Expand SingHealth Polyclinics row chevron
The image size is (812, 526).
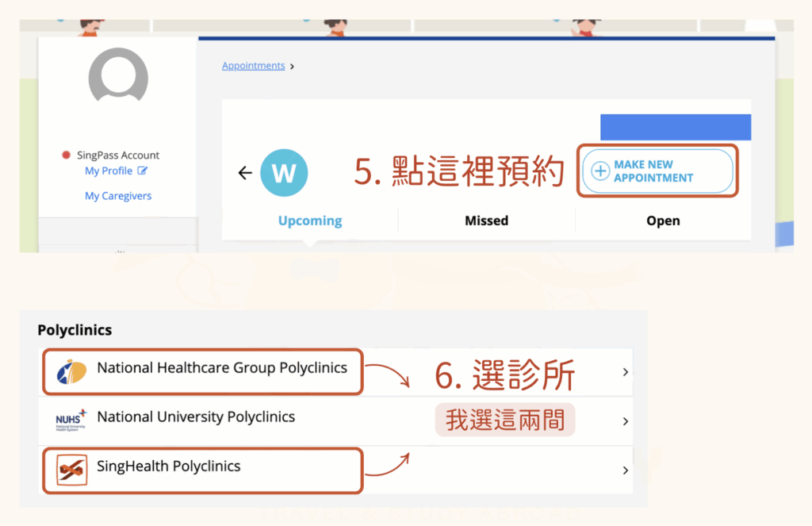pyautogui.click(x=626, y=470)
